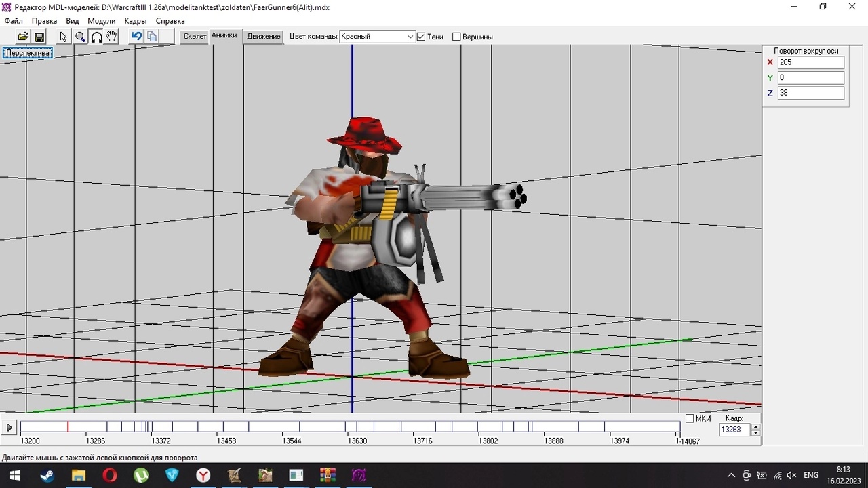Click the red current-frame marker on the timeline
The height and width of the screenshot is (488, 868).
(x=67, y=426)
